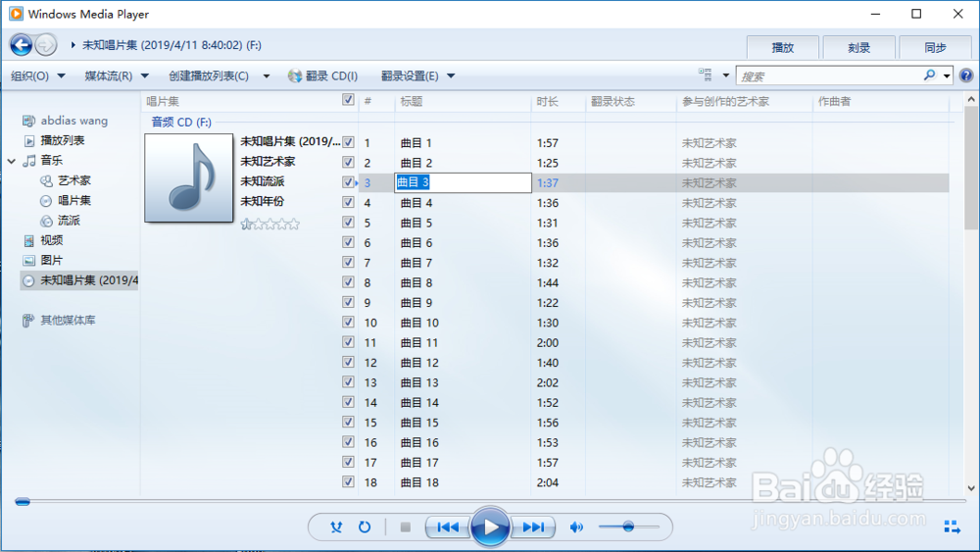Click into the 搜索 search field
This screenshot has width=980, height=552.
828,75
